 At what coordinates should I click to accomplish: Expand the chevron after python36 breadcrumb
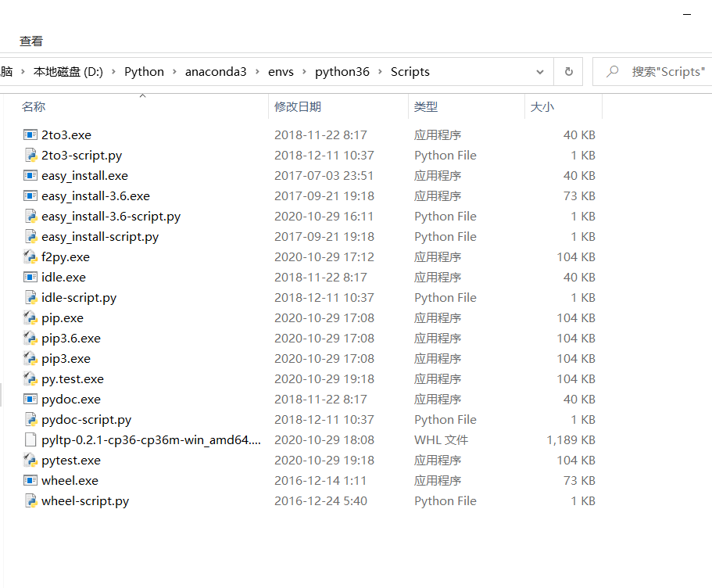point(380,72)
